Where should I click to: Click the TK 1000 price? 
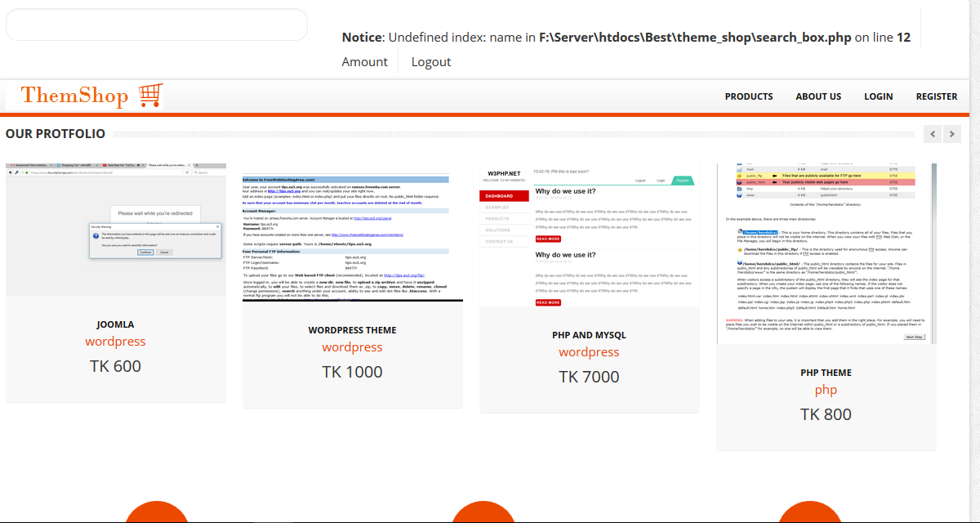pos(352,372)
